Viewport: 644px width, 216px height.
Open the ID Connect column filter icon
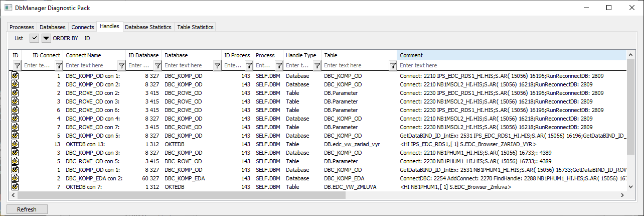click(58, 65)
